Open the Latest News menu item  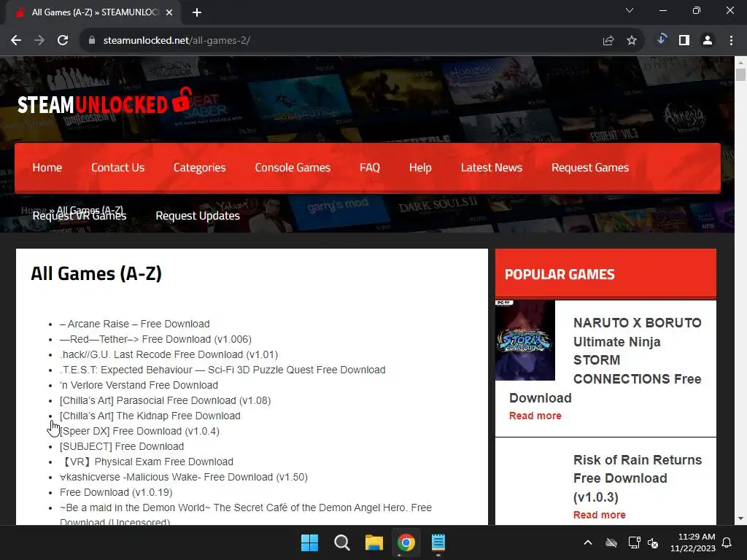pos(492,168)
